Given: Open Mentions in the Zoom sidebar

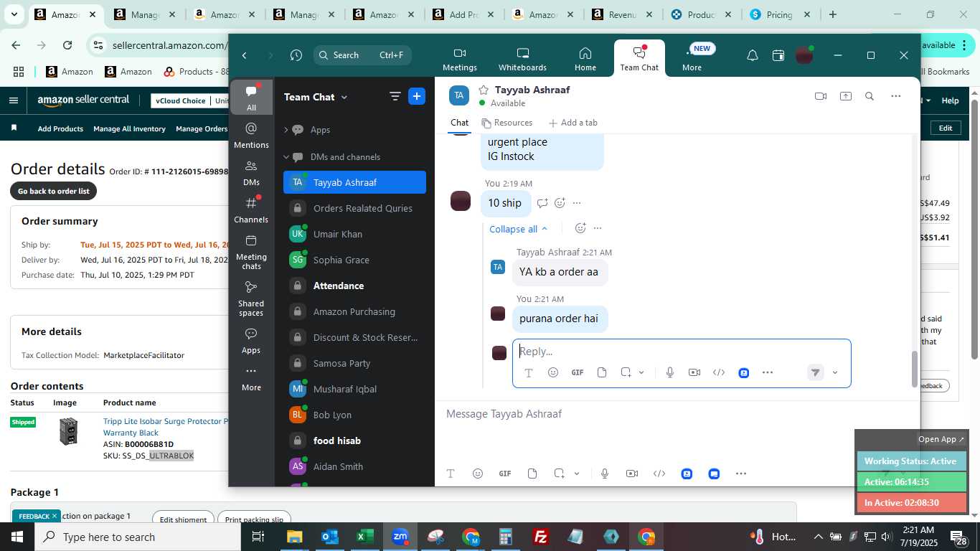Looking at the screenshot, I should pos(251,135).
